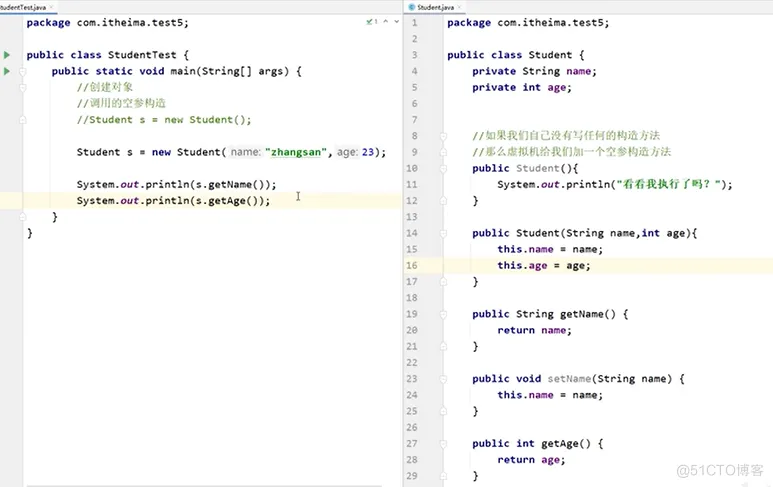
Task: Click the println "看看我执行了吗？" statement
Action: 615,184
